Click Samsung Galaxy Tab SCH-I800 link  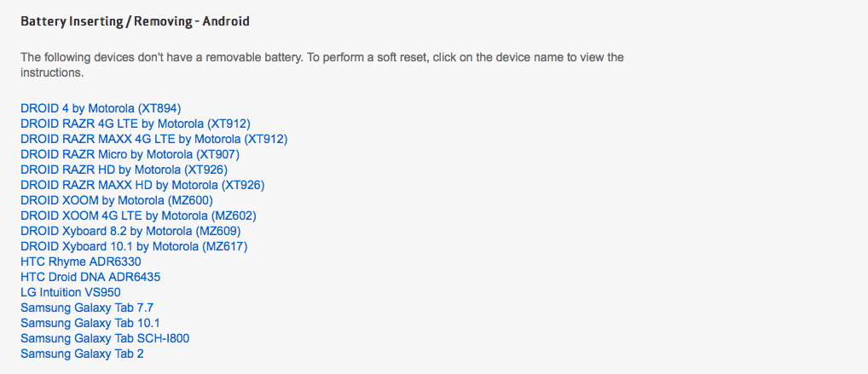105,338
